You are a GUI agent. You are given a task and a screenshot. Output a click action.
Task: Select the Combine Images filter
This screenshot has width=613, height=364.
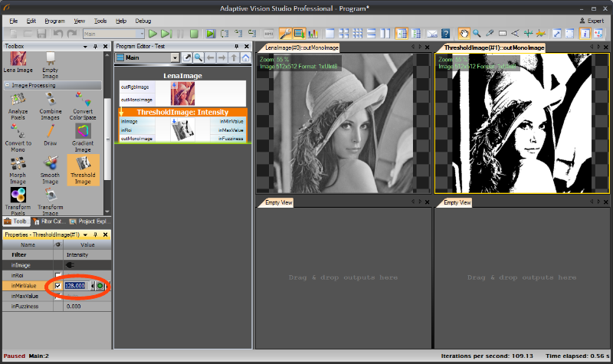coord(51,103)
